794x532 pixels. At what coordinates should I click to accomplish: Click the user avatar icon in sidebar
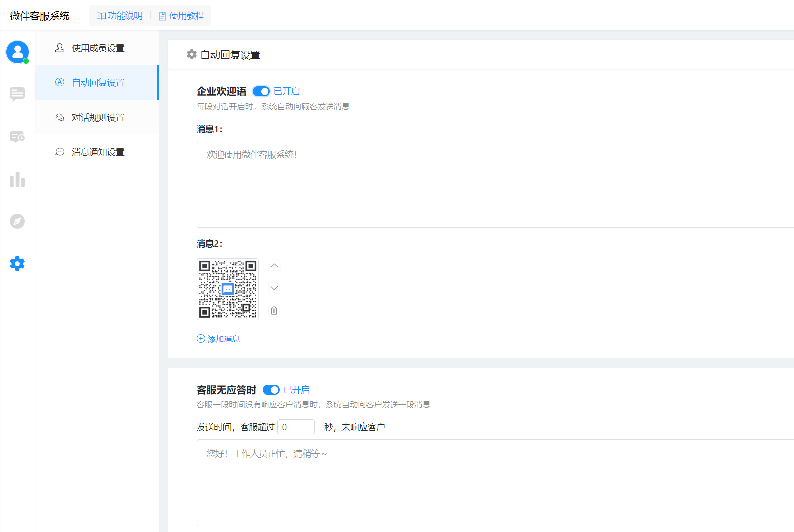point(17,52)
